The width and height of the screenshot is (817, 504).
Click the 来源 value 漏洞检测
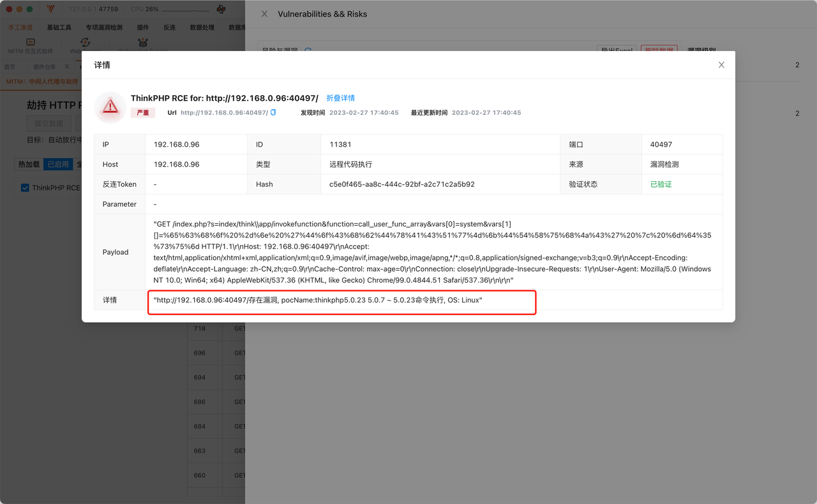pyautogui.click(x=664, y=164)
